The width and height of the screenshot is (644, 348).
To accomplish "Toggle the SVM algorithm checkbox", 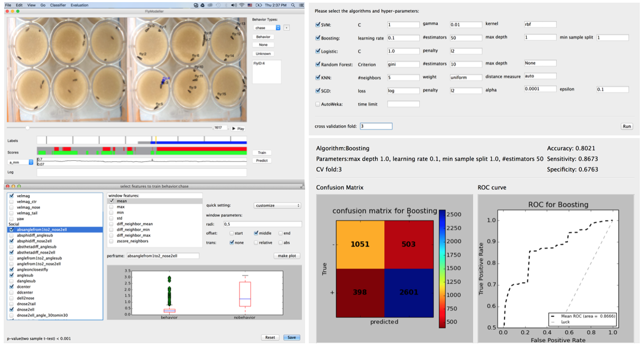I will (318, 24).
